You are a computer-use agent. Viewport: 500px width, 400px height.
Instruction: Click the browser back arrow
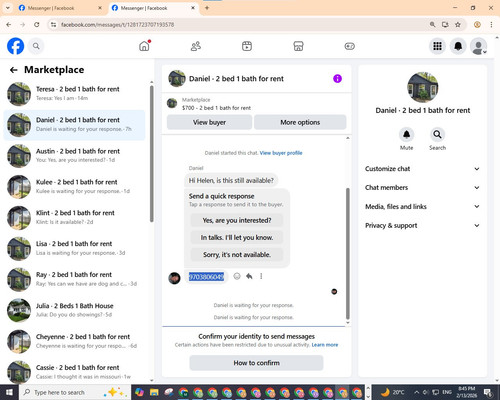pyautogui.click(x=9, y=24)
